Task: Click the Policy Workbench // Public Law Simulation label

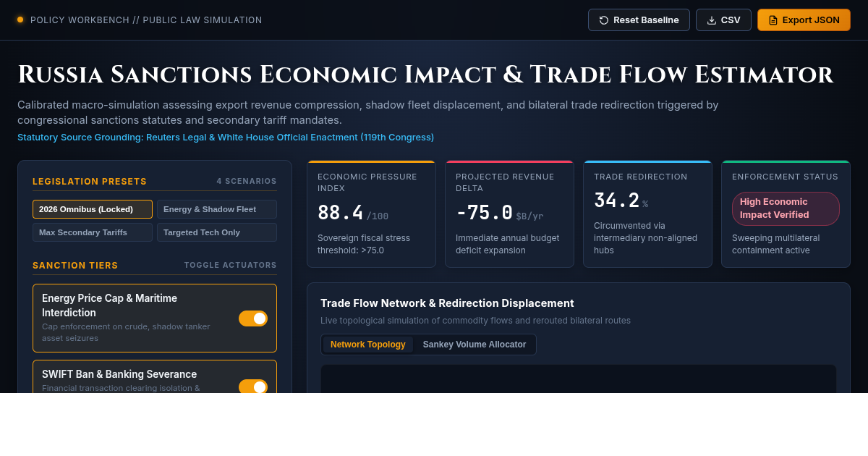Action: click(146, 20)
